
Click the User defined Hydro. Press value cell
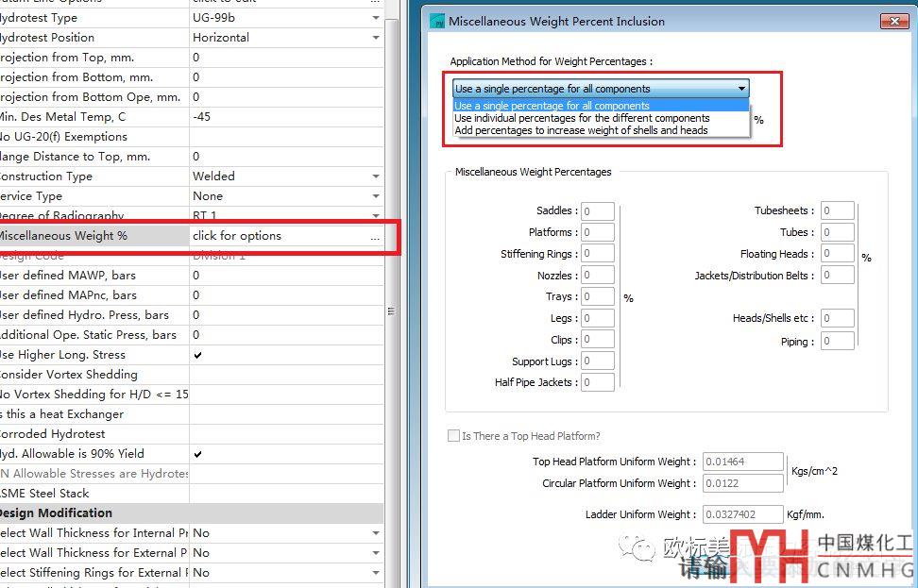coord(286,315)
